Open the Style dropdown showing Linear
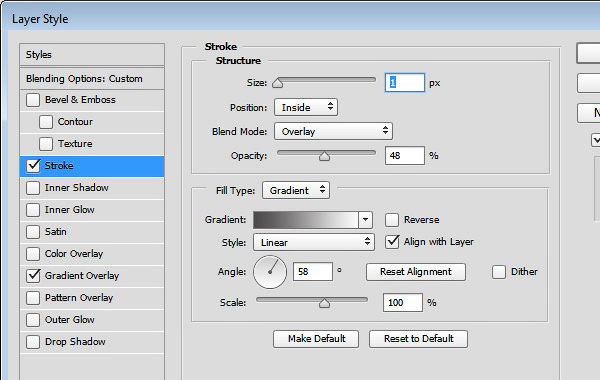This screenshot has height=380, width=600. pyautogui.click(x=314, y=243)
